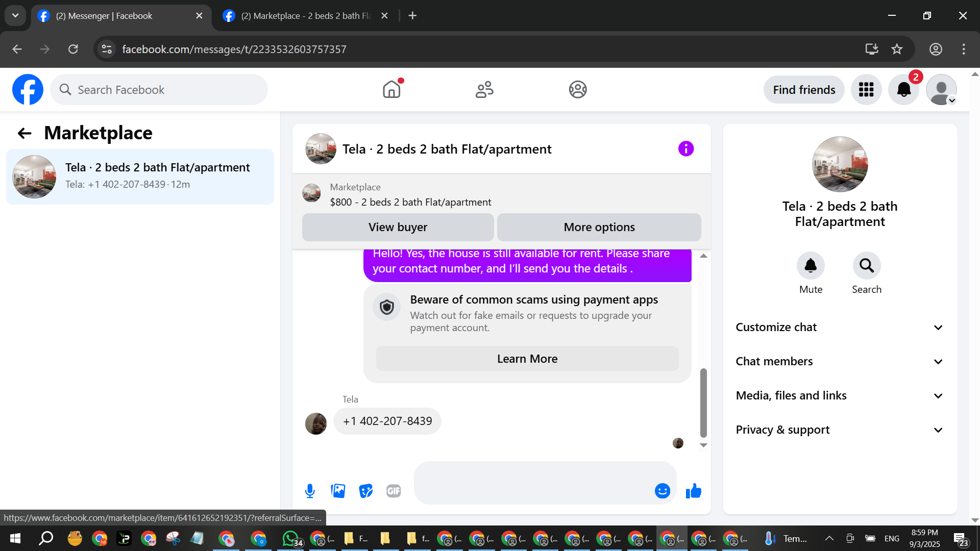Open conversation information purple icon

pyautogui.click(x=686, y=148)
